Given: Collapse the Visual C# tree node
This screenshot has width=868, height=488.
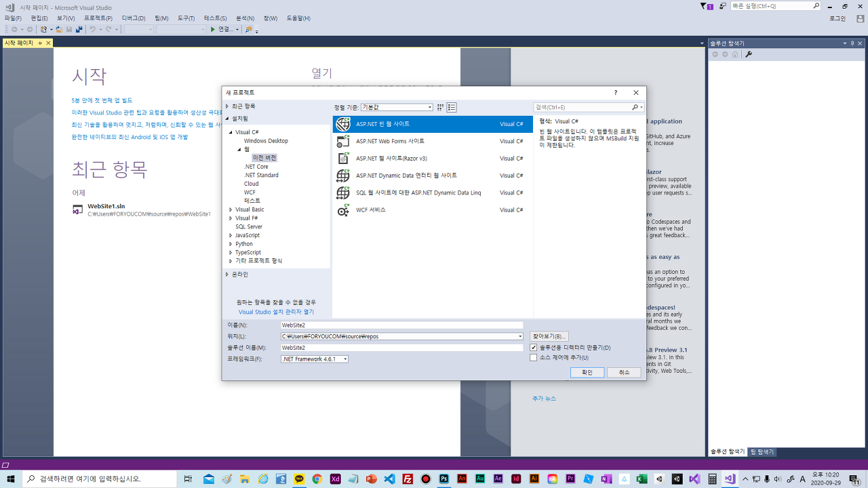Looking at the screenshot, I should coord(231,132).
